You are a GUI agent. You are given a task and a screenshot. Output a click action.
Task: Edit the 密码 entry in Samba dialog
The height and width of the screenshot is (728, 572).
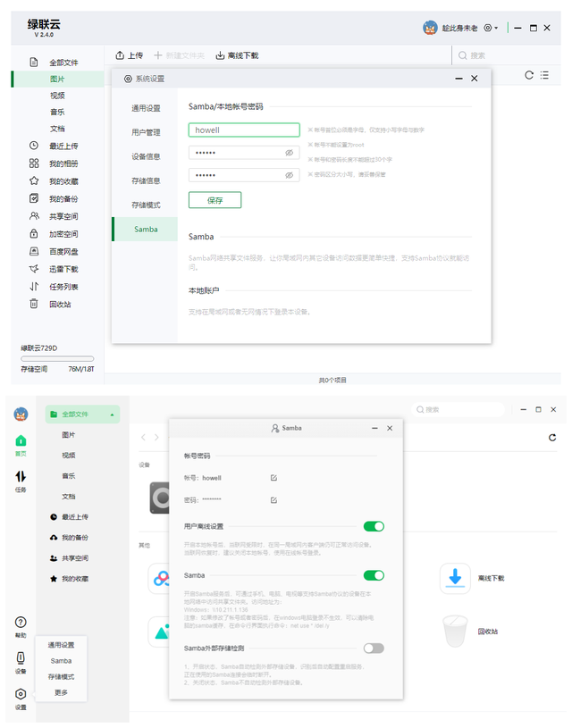pos(273,500)
